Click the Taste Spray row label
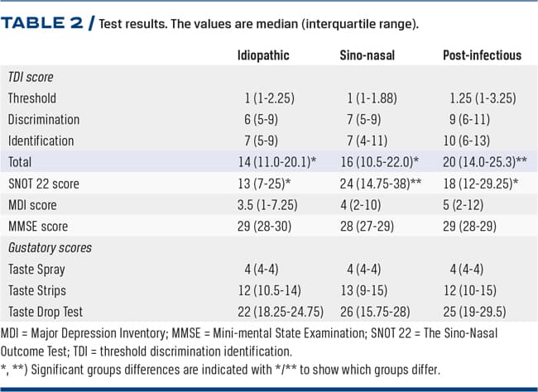This screenshot has height=392, width=538. tap(37, 269)
